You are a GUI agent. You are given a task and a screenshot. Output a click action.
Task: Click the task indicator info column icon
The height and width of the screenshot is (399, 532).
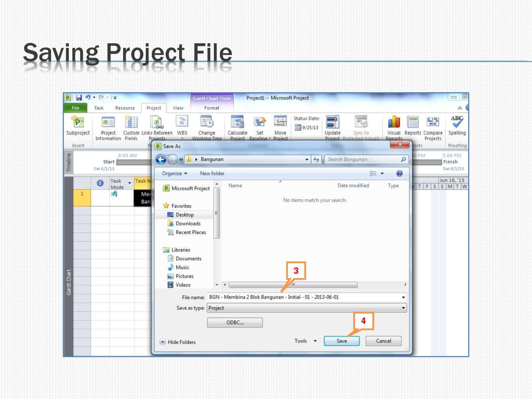click(100, 183)
